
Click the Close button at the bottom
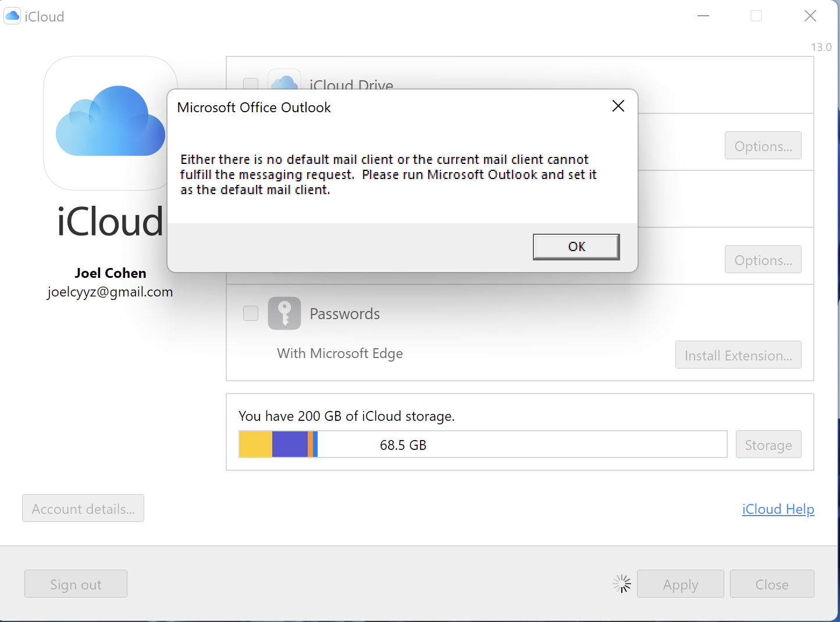(772, 584)
